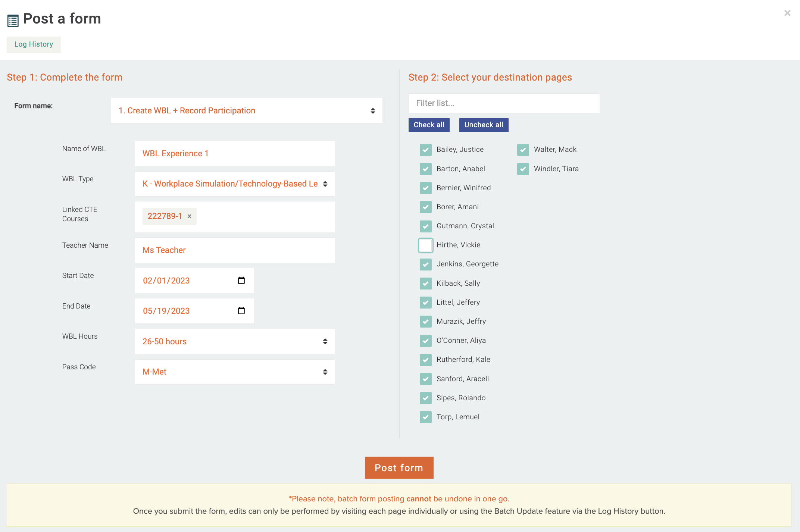Open the Start Date calendar picker icon
This screenshot has width=800, height=532.
tap(241, 281)
